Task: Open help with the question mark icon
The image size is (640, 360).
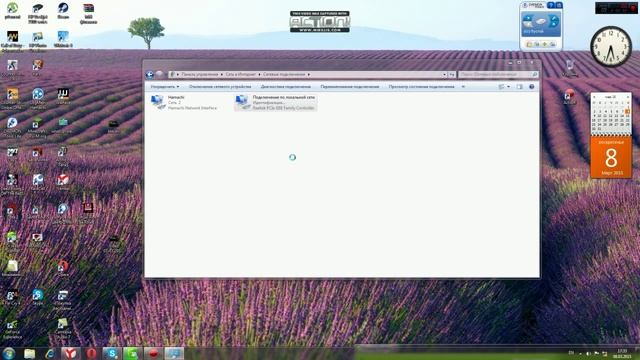Action: [531, 87]
